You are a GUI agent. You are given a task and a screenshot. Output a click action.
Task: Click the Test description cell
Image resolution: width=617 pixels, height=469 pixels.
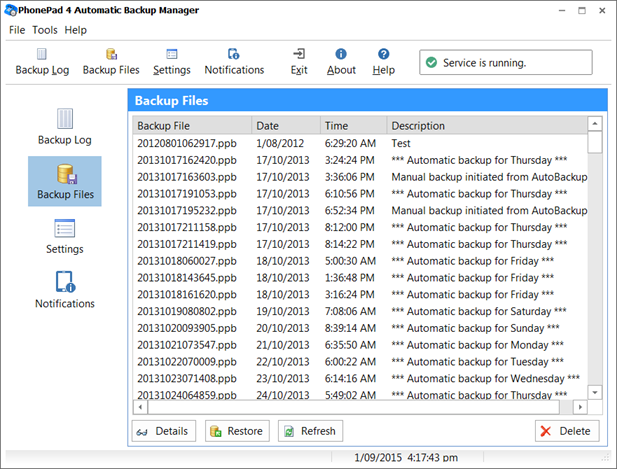[401, 143]
